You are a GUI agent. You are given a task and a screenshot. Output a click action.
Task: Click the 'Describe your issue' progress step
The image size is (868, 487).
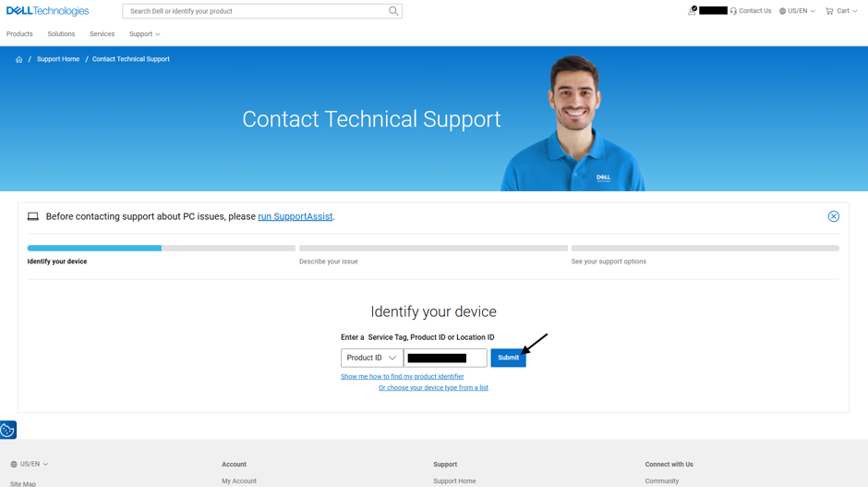[x=328, y=262]
